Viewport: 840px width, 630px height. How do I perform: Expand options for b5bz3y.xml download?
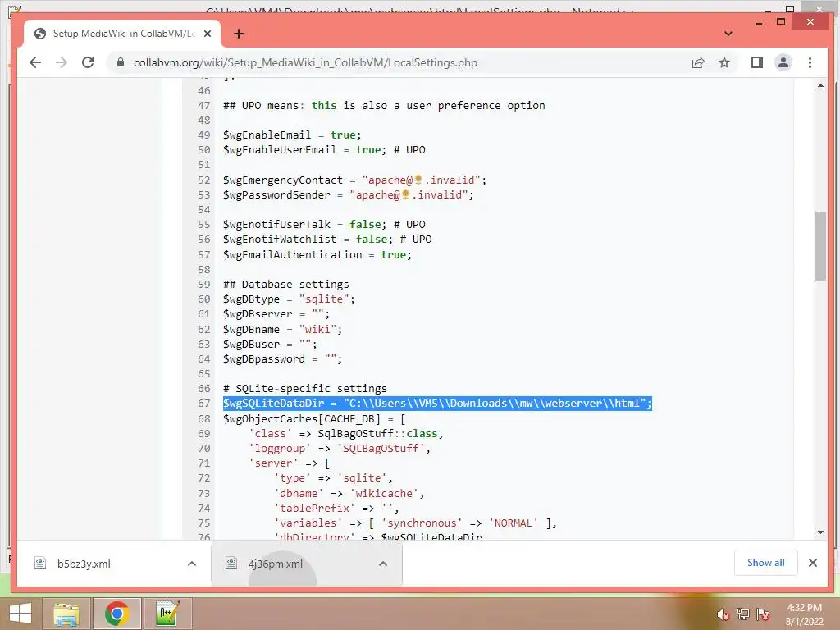pos(192,564)
